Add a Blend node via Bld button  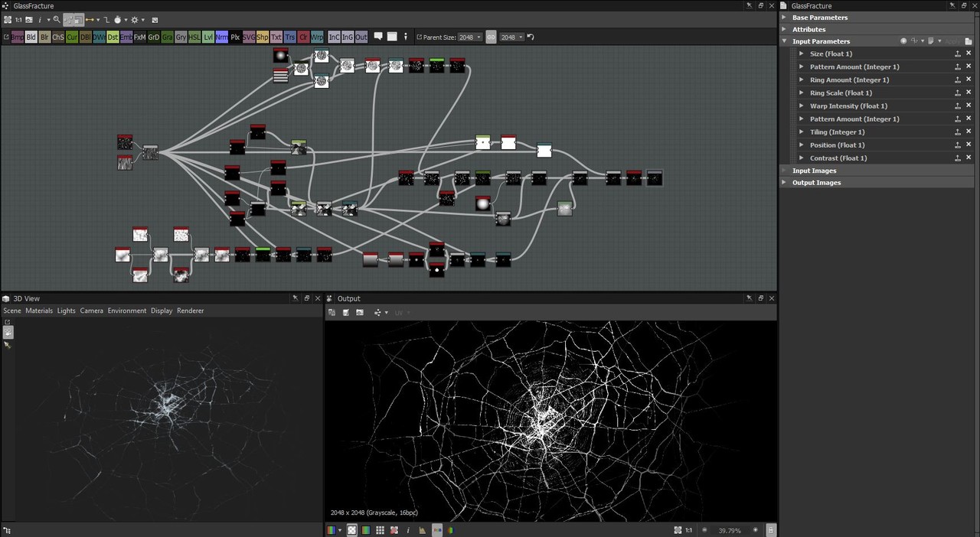click(x=31, y=37)
